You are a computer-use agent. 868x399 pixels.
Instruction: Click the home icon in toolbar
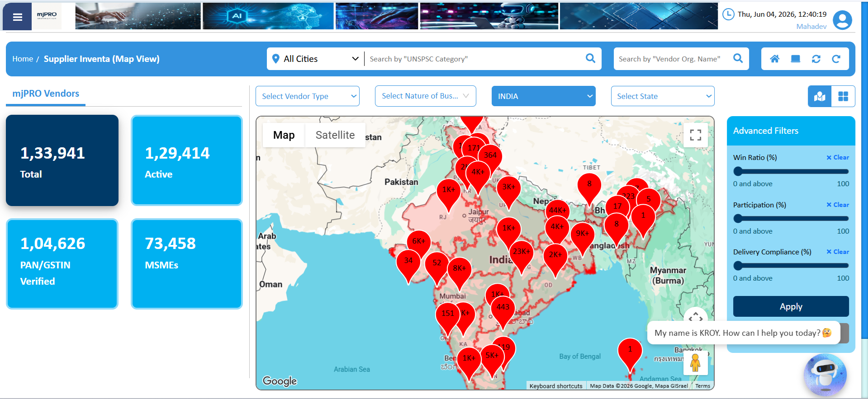click(x=775, y=59)
